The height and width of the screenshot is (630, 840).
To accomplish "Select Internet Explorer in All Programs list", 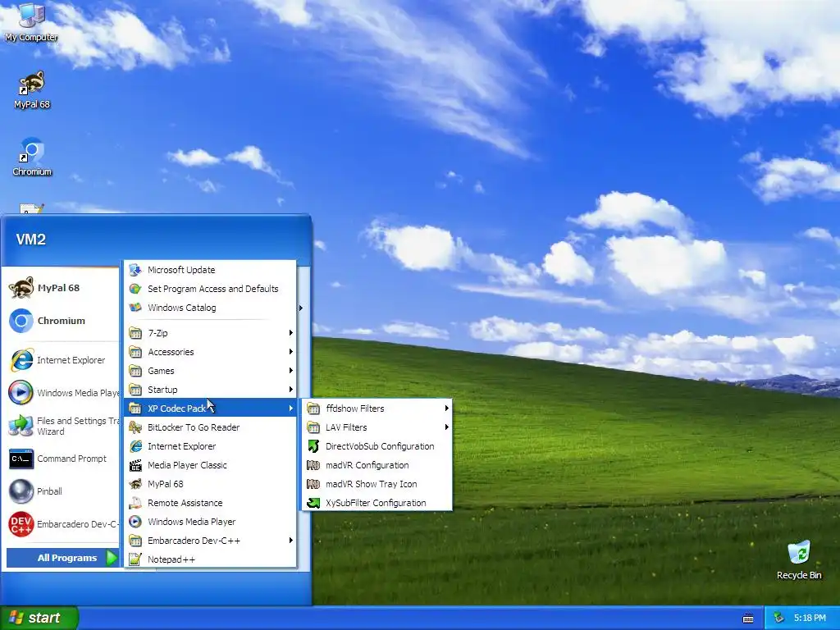I will point(210,446).
